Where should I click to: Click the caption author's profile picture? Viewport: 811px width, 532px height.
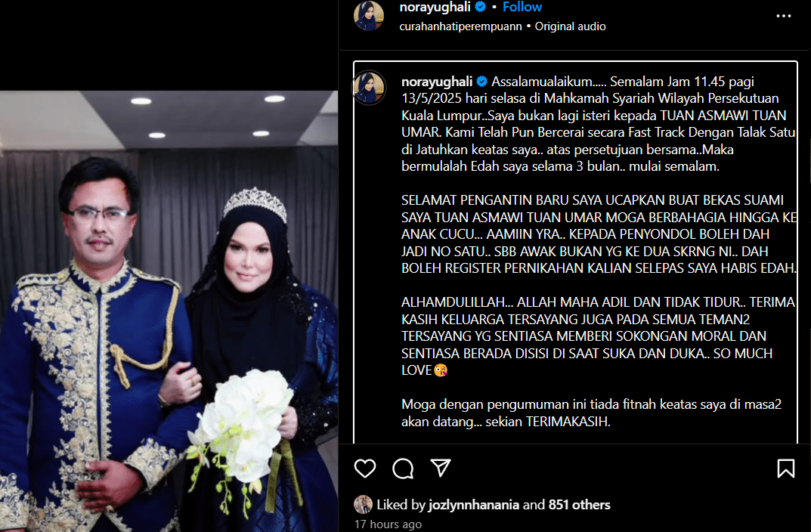(x=369, y=87)
